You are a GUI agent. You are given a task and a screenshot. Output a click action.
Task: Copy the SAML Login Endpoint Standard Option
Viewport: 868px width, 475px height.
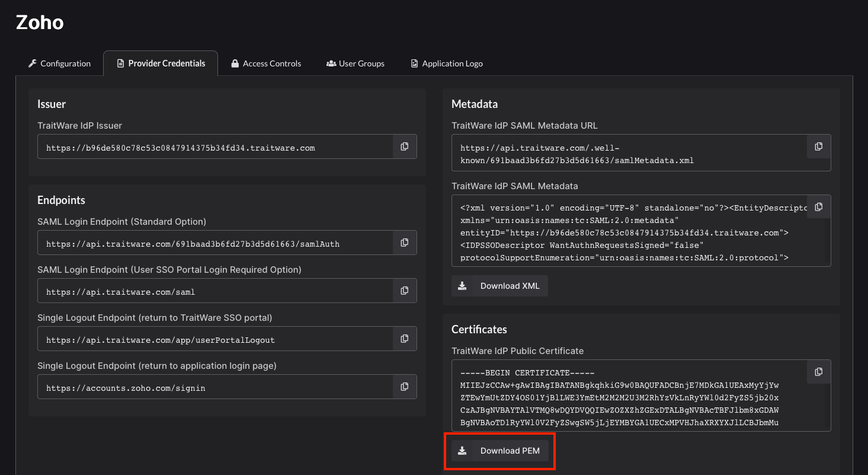point(405,243)
